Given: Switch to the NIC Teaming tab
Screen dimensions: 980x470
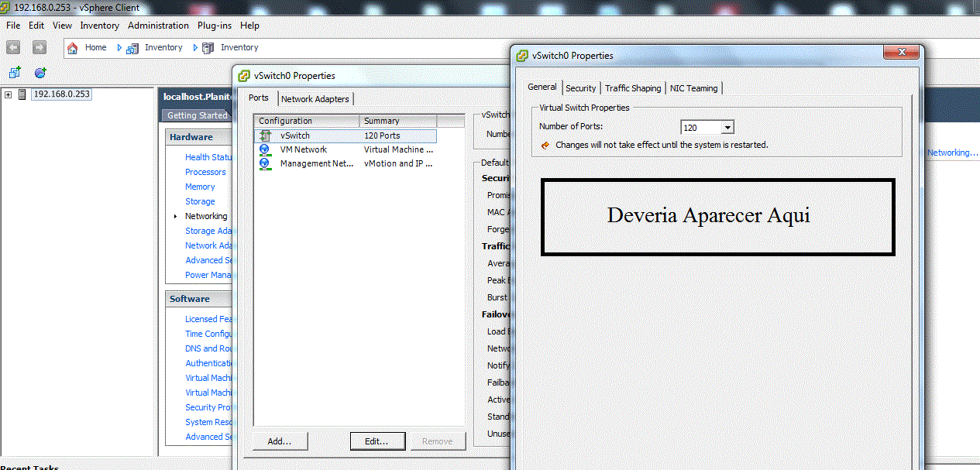Looking at the screenshot, I should [x=693, y=87].
